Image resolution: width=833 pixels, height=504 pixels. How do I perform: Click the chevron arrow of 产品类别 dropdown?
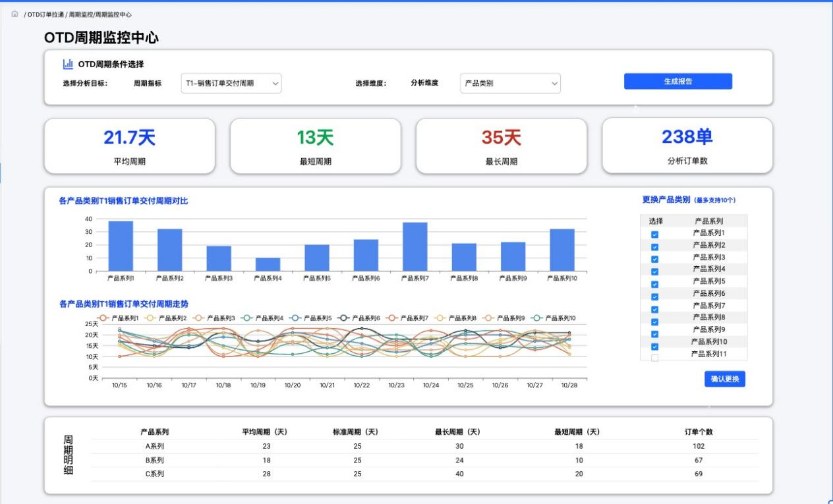(554, 84)
